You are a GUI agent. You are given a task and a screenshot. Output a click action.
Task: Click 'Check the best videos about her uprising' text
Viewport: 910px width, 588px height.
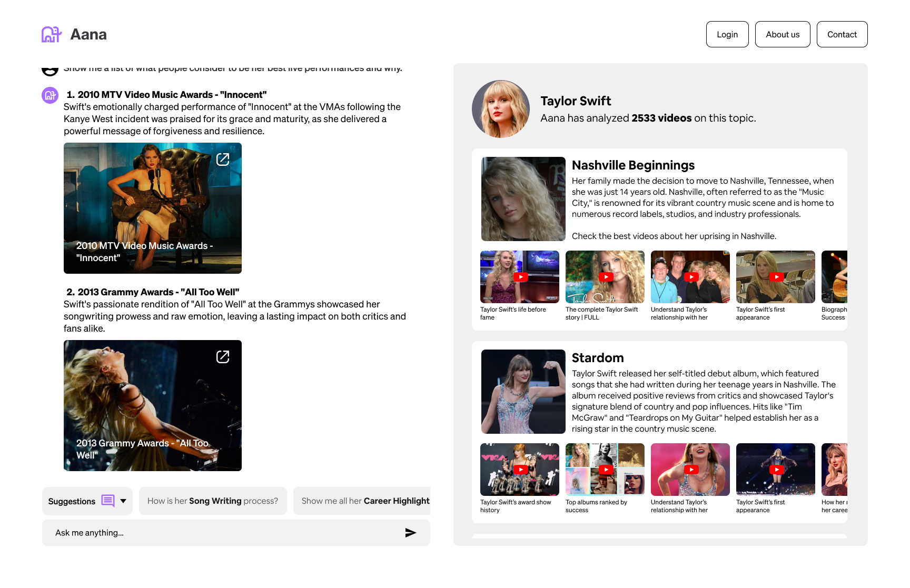point(674,236)
